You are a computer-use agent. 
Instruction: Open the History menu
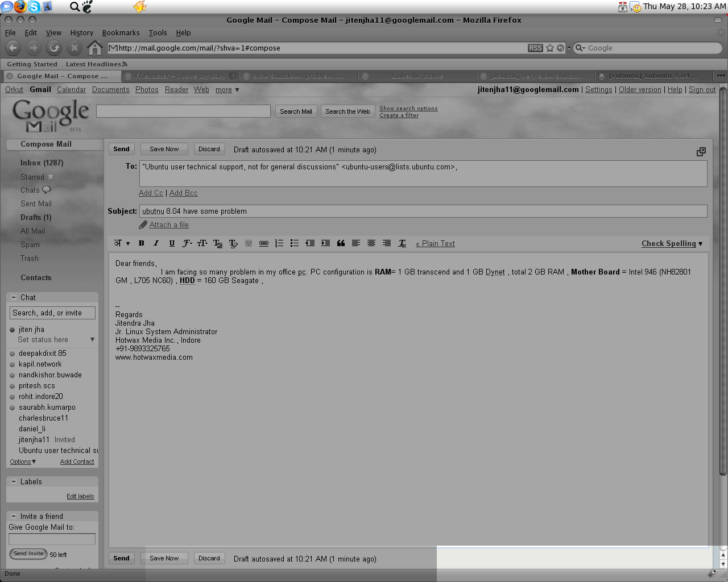pyautogui.click(x=81, y=33)
